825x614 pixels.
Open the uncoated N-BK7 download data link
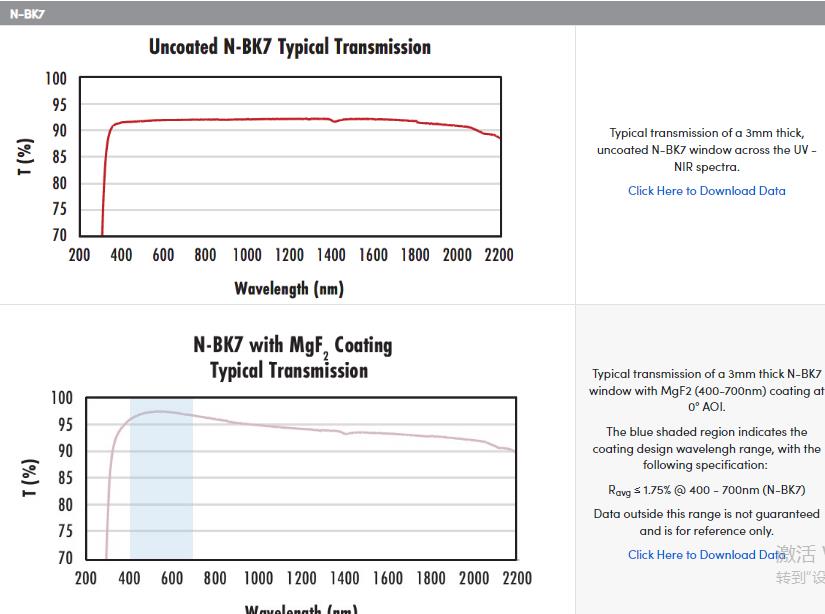(706, 191)
